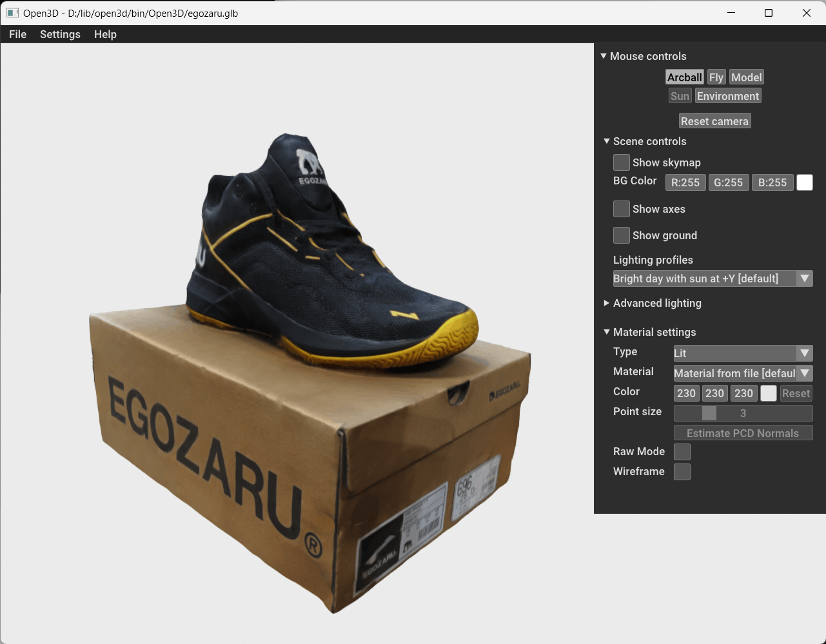The height and width of the screenshot is (644, 826).
Task: Edit BG Color green value G:255
Action: click(x=729, y=182)
